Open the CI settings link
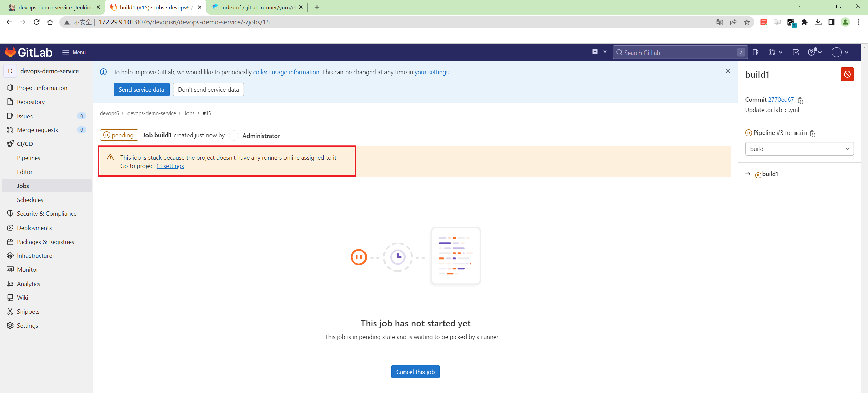868x393 pixels. (170, 166)
